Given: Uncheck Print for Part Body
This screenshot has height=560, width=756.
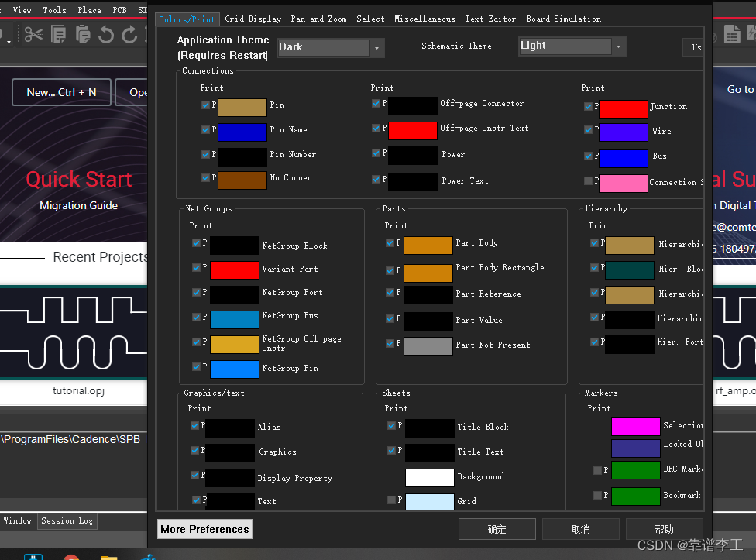Looking at the screenshot, I should [390, 242].
